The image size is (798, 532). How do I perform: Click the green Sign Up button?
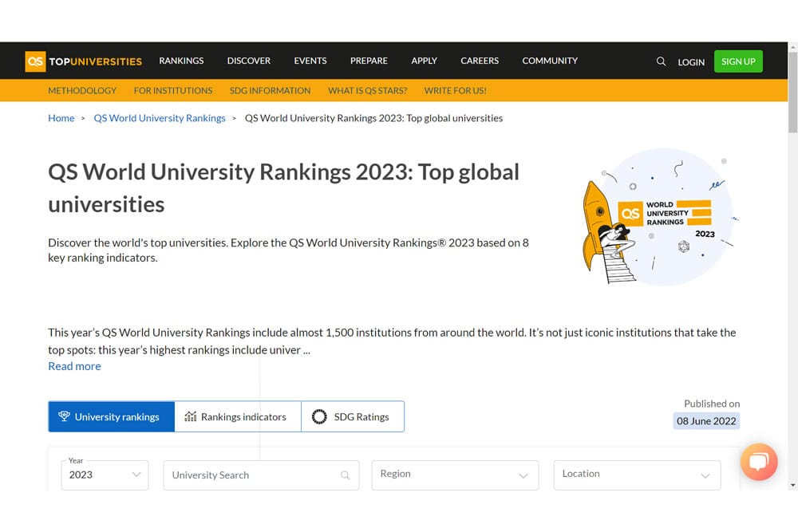pyautogui.click(x=737, y=61)
